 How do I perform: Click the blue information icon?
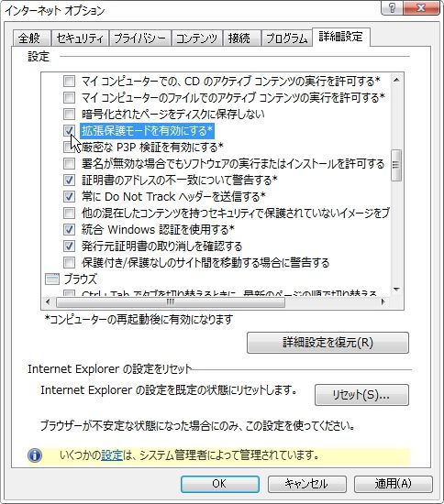pyautogui.click(x=35, y=455)
